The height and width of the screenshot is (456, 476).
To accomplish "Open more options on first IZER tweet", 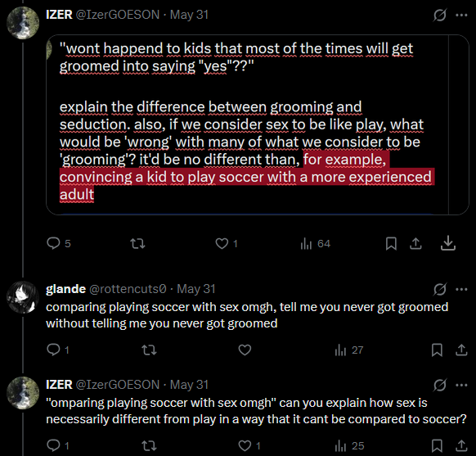I will pos(461,15).
